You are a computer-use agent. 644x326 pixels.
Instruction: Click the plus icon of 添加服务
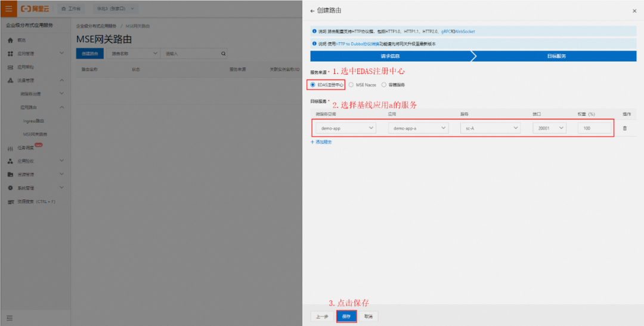click(312, 142)
